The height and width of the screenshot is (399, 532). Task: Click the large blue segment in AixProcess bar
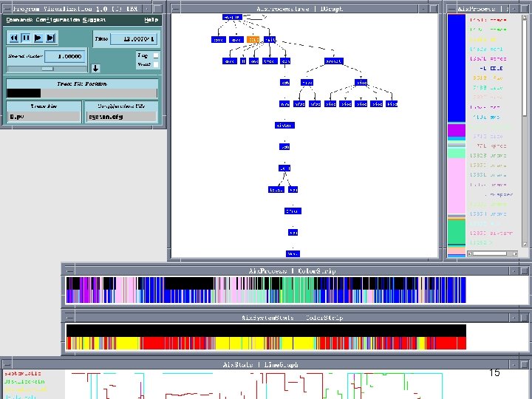coord(457,68)
